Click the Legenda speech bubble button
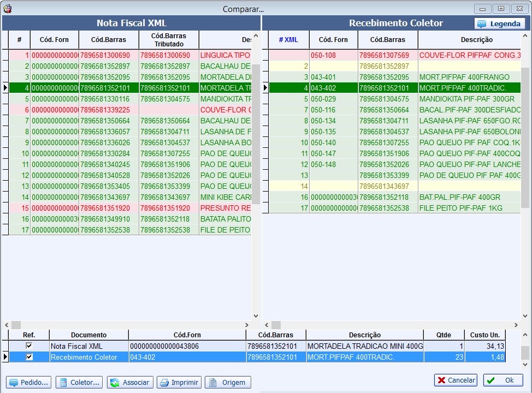 pos(500,23)
